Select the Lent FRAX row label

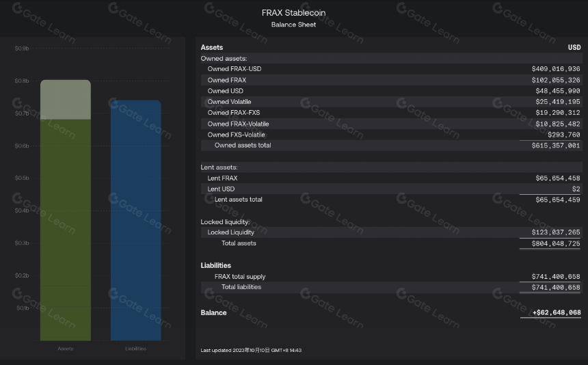222,178
